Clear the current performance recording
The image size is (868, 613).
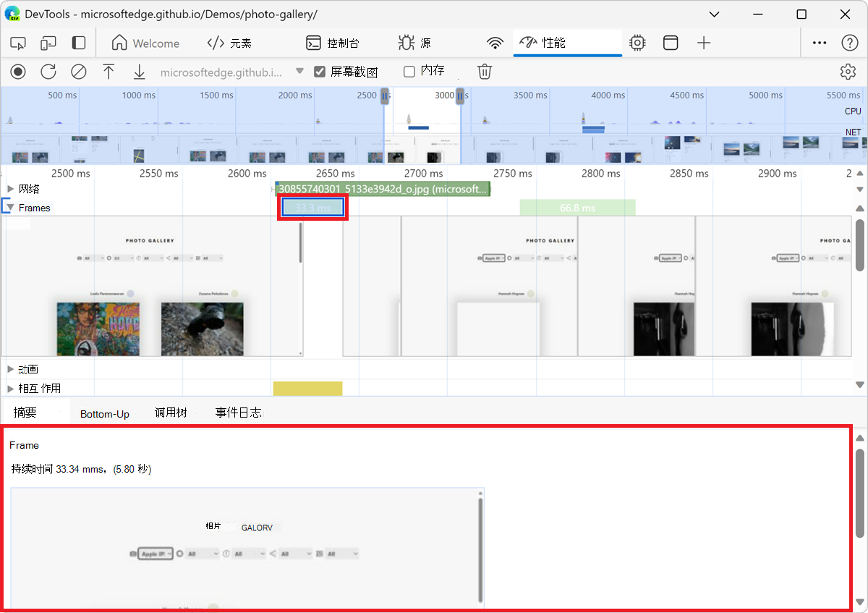(79, 72)
